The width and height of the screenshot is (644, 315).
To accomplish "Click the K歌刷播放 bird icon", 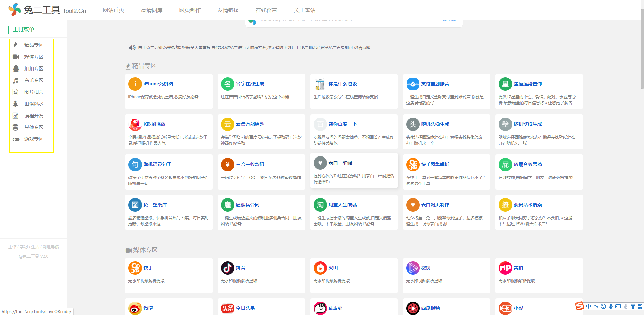I will tap(135, 124).
